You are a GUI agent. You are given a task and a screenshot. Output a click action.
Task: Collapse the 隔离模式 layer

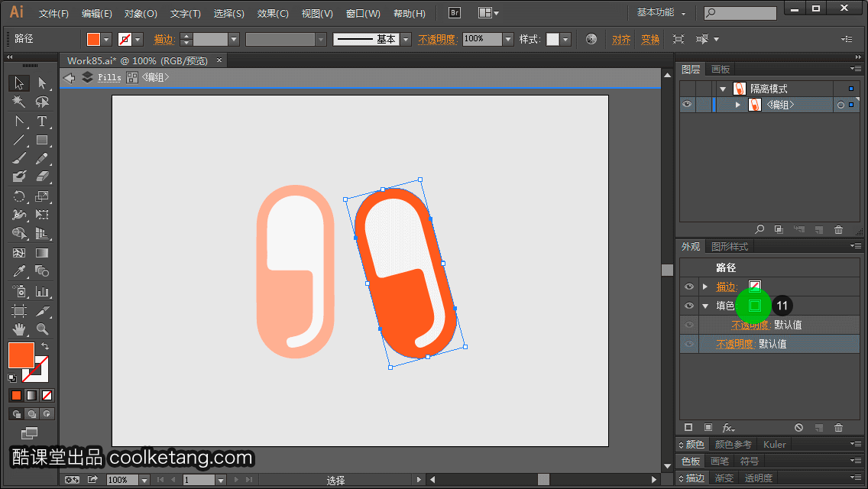coord(723,89)
